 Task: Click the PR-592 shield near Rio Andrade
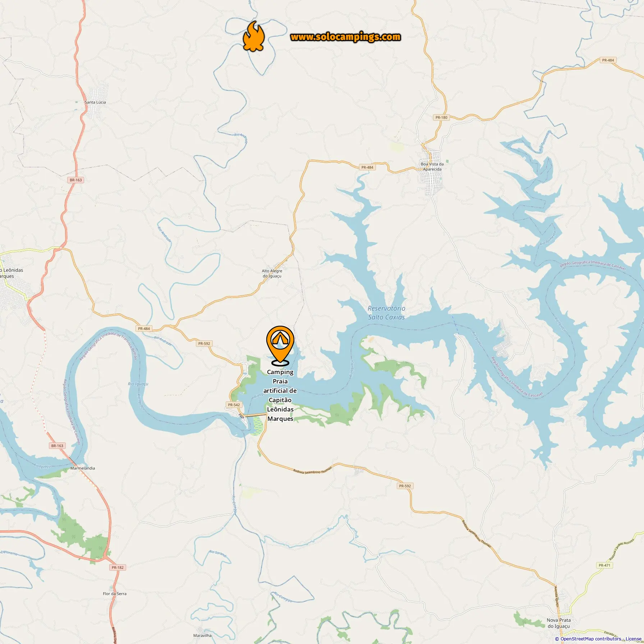click(204, 344)
